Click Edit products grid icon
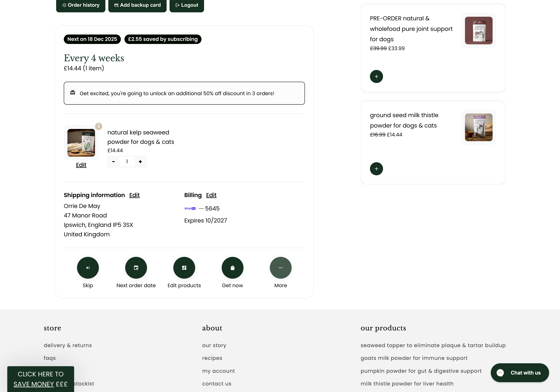560x392 pixels. (184, 268)
